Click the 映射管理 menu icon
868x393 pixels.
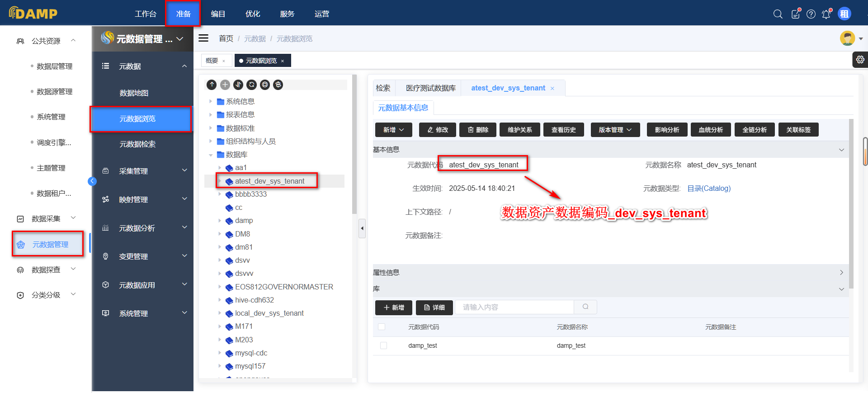pos(106,199)
